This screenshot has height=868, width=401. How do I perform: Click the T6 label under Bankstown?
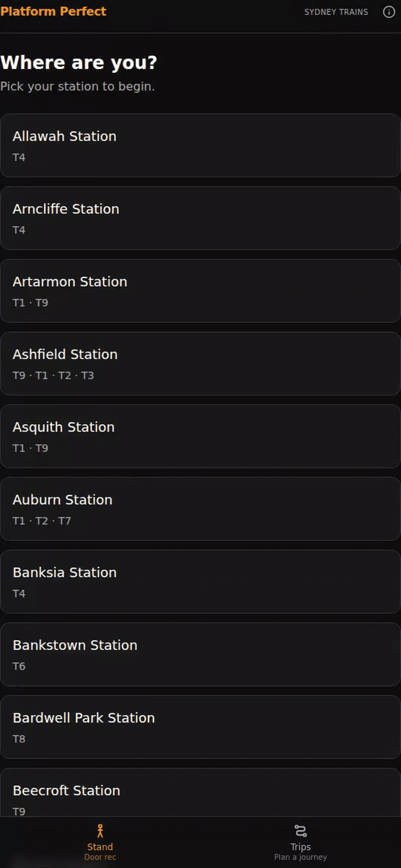[19, 666]
